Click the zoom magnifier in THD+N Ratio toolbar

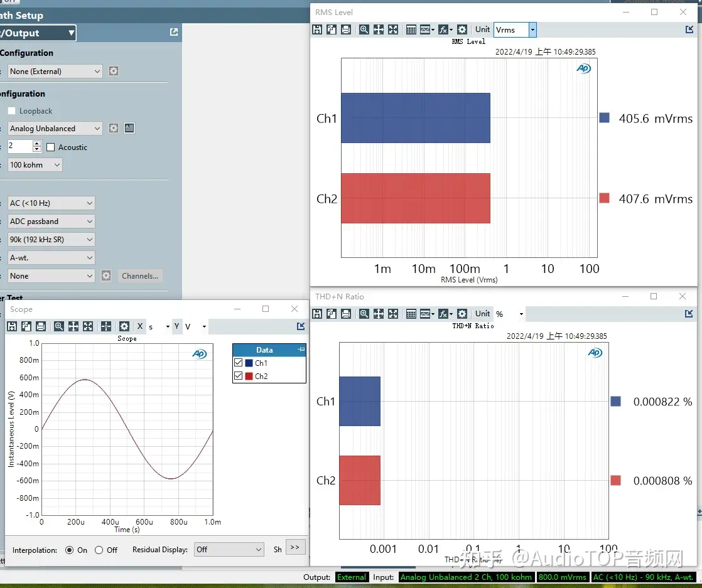click(364, 314)
